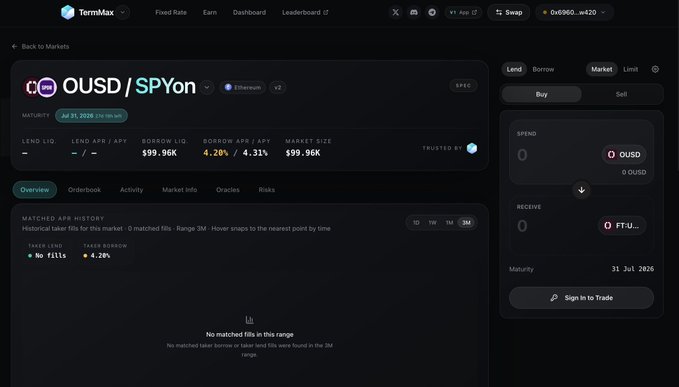Click the Borrow Liq $99.96K value
The height and width of the screenshot is (387, 679).
(x=159, y=153)
